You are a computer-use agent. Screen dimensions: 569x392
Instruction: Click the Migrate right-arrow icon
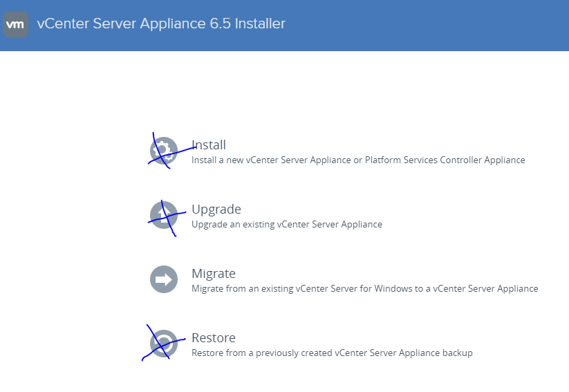click(164, 279)
